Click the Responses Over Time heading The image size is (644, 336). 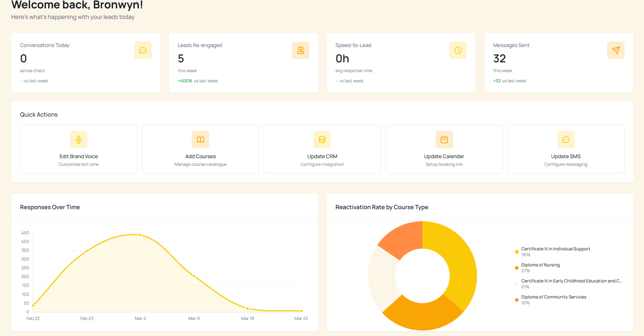tap(50, 207)
